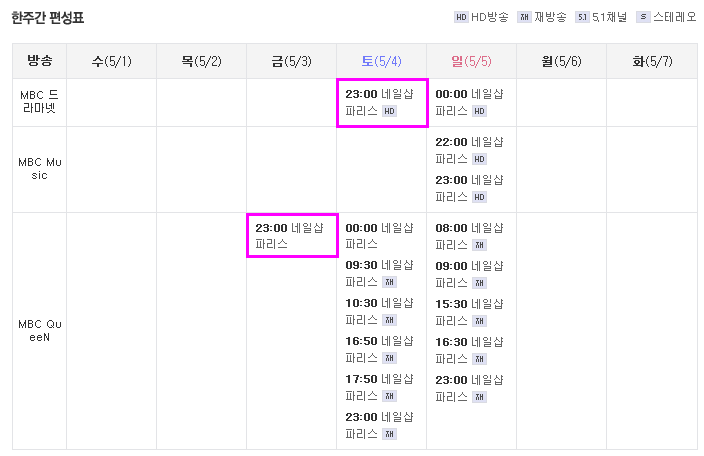
Task: Click rerun badge on Saturday 09:30 MBC QueeN
Action: pos(389,282)
